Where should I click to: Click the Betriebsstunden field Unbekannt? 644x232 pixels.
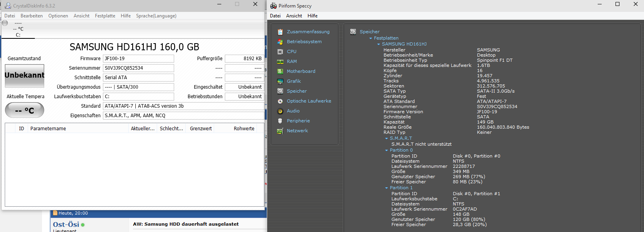tap(244, 97)
